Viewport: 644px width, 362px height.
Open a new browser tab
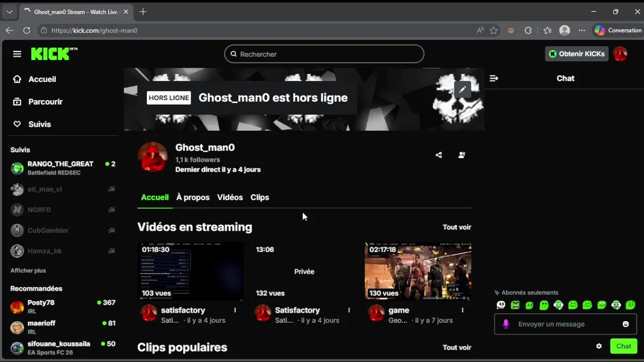143,12
